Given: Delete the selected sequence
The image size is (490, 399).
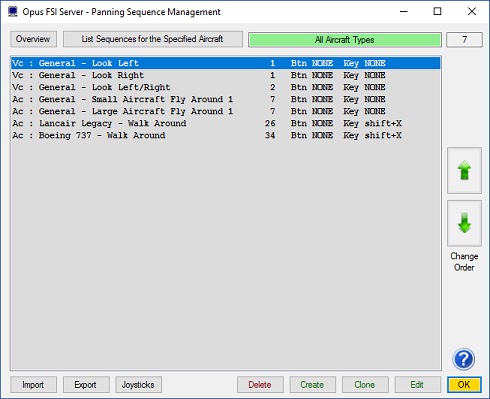Looking at the screenshot, I should (260, 385).
